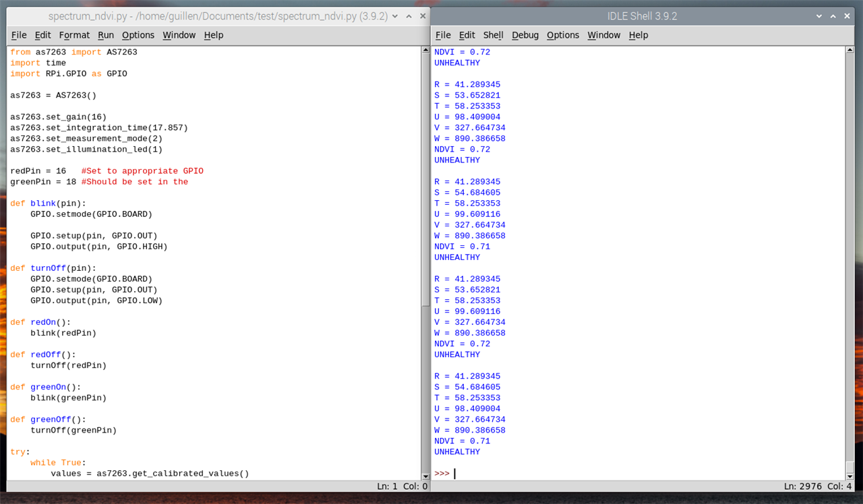This screenshot has height=504, width=863.
Task: Click the 'as7263.set_gain(16)' line
Action: tap(58, 117)
